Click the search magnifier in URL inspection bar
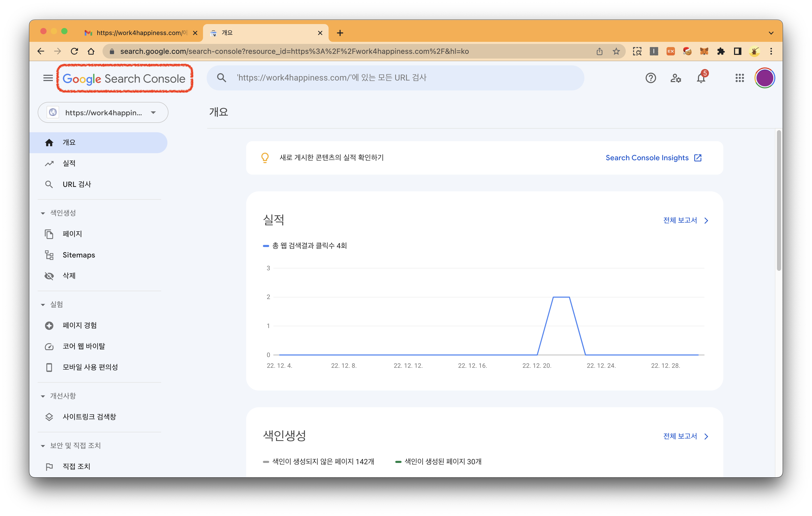812x516 pixels. pyautogui.click(x=222, y=78)
